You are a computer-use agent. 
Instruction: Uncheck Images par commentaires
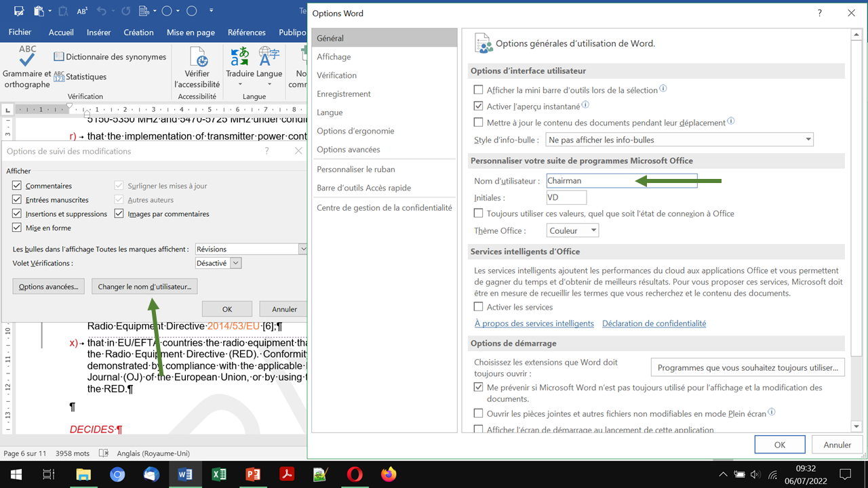[x=119, y=213]
